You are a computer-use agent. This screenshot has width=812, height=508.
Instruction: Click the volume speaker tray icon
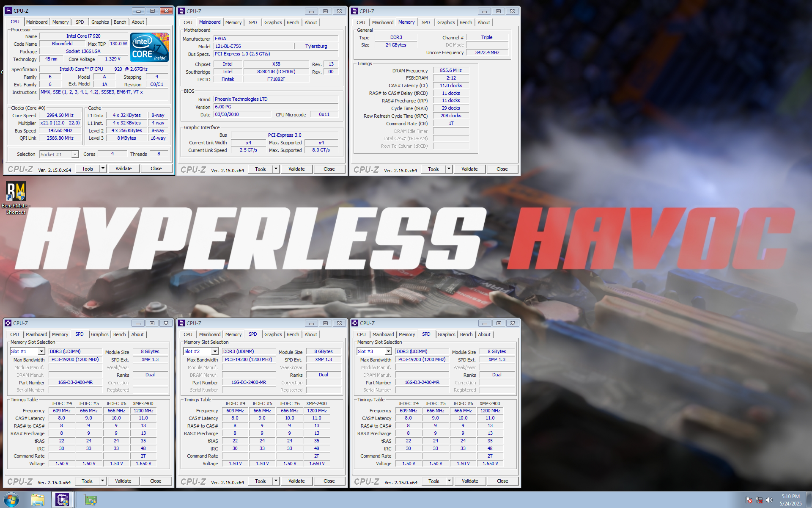click(x=769, y=500)
